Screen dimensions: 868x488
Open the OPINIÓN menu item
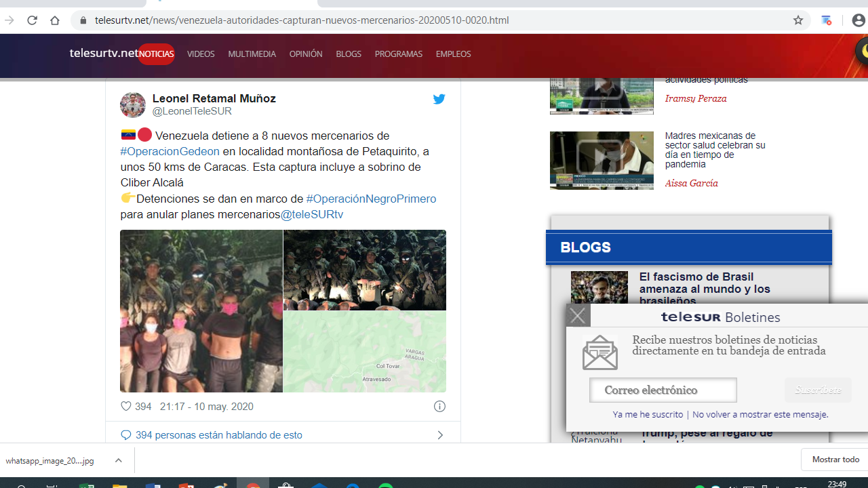(x=306, y=54)
